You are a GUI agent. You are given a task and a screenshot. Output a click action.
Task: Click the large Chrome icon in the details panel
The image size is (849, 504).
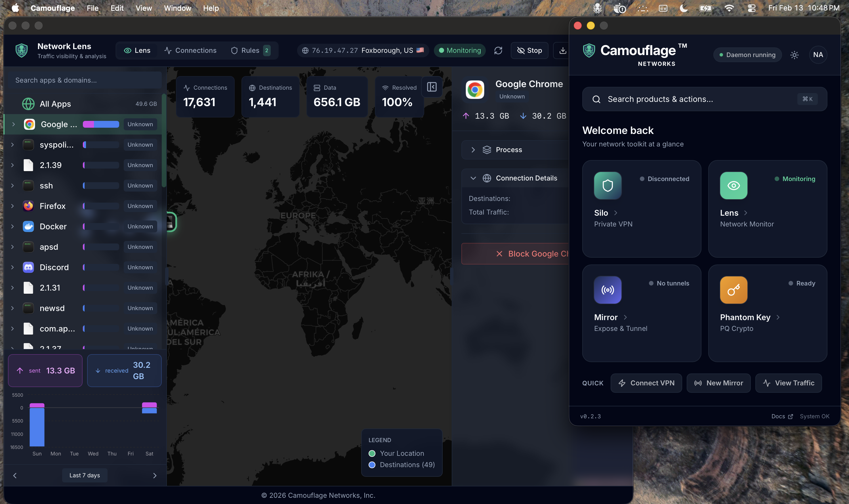pos(475,90)
